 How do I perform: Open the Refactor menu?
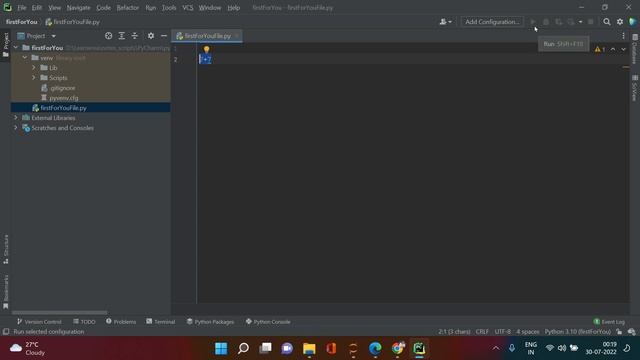128,7
